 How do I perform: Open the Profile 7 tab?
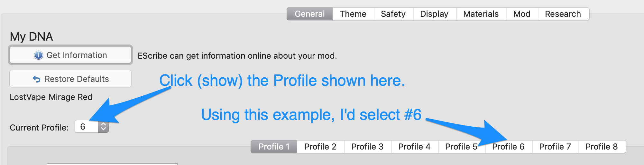click(555, 147)
